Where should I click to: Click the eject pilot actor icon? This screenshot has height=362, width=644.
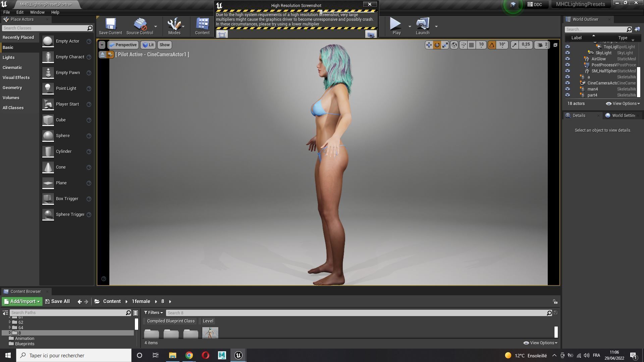pyautogui.click(x=102, y=55)
